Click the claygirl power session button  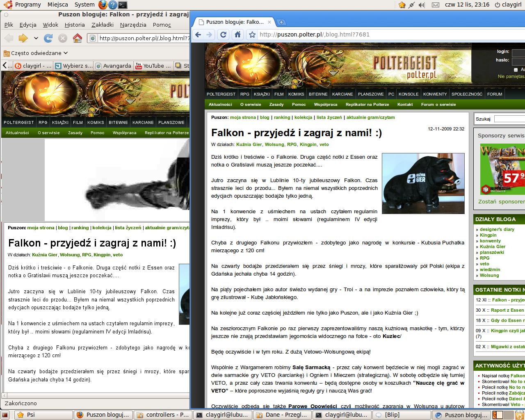pos(508,5)
